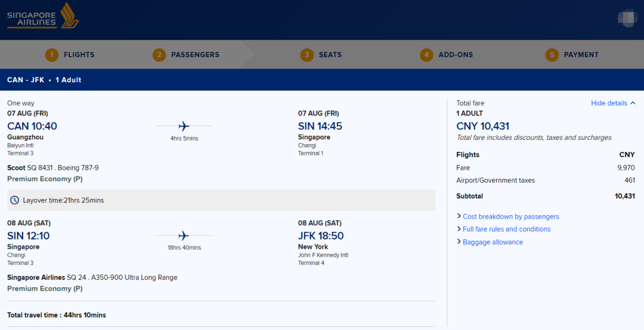Expand Full fare rules and conditions
The image size is (644, 330).
tap(506, 229)
